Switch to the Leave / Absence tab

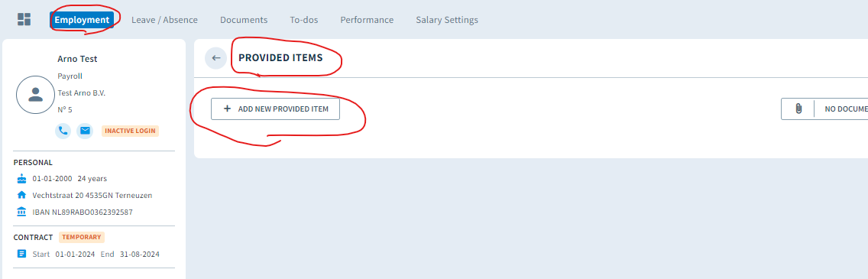[164, 20]
